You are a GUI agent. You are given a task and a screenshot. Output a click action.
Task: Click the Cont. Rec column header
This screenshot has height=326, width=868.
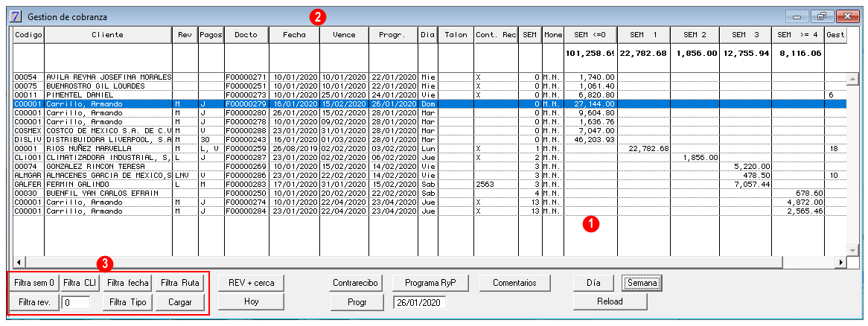(x=496, y=35)
